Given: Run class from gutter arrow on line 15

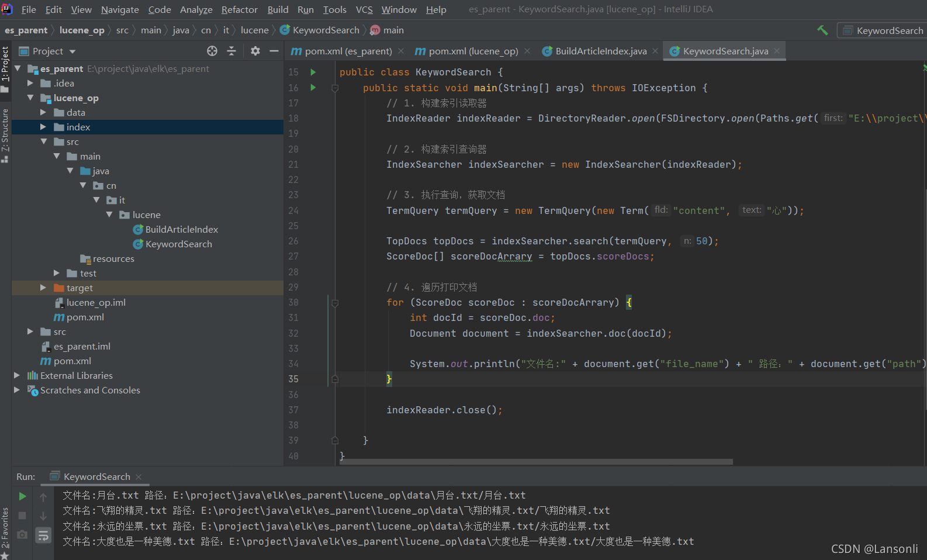Looking at the screenshot, I should point(313,72).
